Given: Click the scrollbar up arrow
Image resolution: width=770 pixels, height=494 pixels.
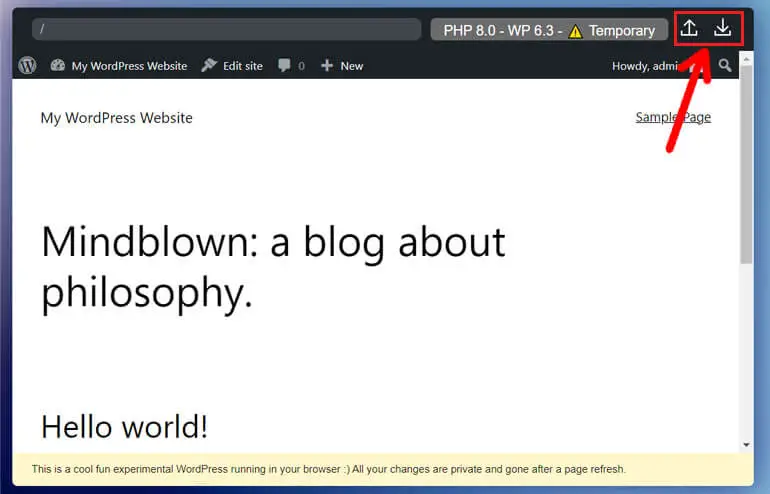Looking at the screenshot, I should tap(746, 85).
